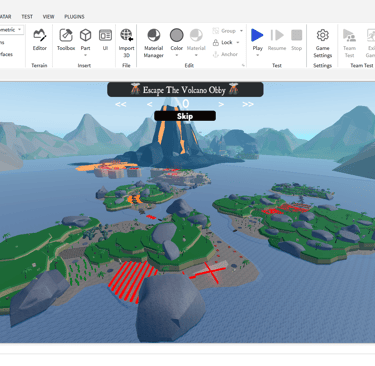Image resolution: width=375 pixels, height=366 pixels.
Task: Expand the Play dropdown arrow
Action: pos(257,55)
